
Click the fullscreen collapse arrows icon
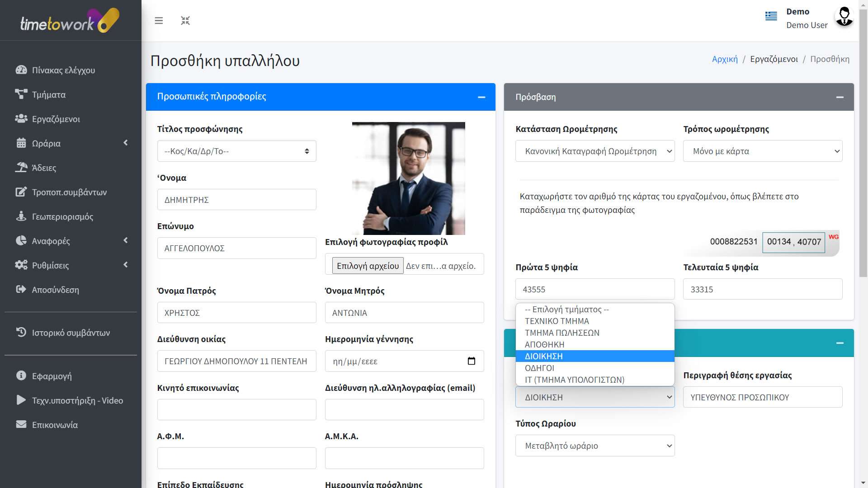[x=185, y=21]
